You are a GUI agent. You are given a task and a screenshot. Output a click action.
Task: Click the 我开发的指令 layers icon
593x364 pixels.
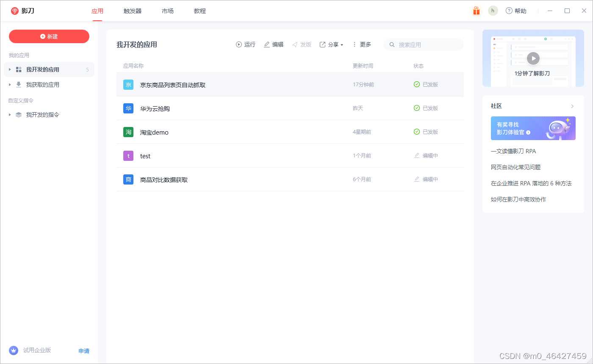coord(19,115)
